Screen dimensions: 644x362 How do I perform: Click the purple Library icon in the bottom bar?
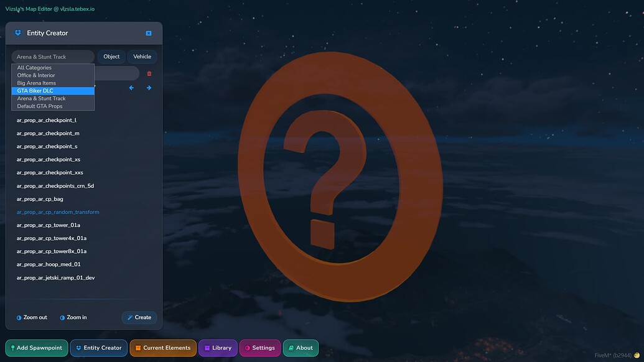pos(207,348)
